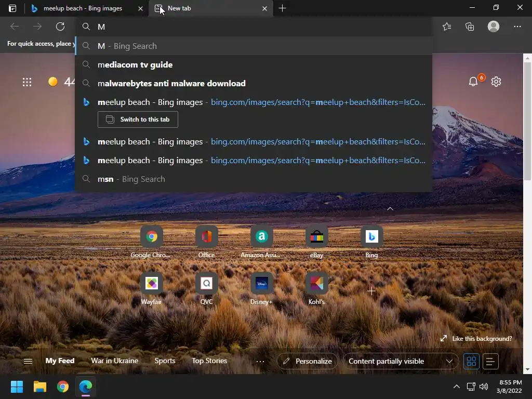Open Chrome from the taskbar
This screenshot has height=399, width=532.
(x=63, y=387)
